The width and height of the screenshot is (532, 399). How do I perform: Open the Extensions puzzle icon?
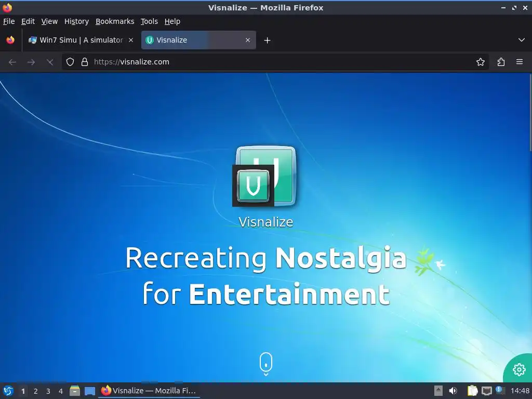pos(501,62)
